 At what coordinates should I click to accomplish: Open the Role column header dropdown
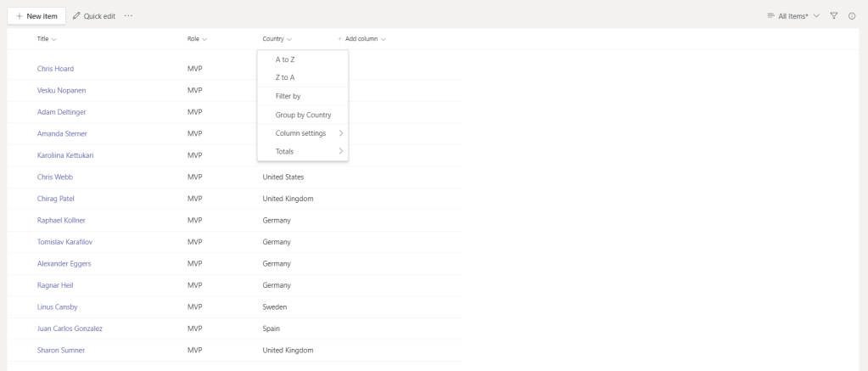point(197,39)
